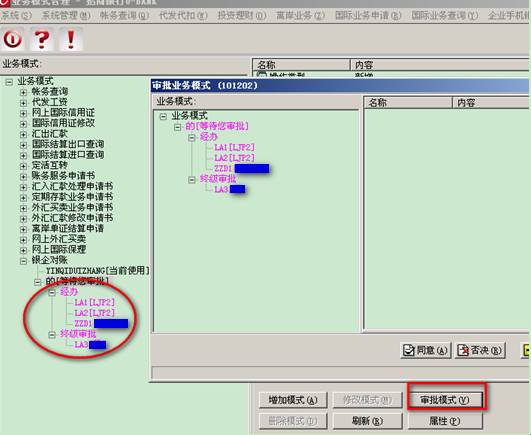Collapse the 终级审批 node in dialog tree

pyautogui.click(x=192, y=180)
